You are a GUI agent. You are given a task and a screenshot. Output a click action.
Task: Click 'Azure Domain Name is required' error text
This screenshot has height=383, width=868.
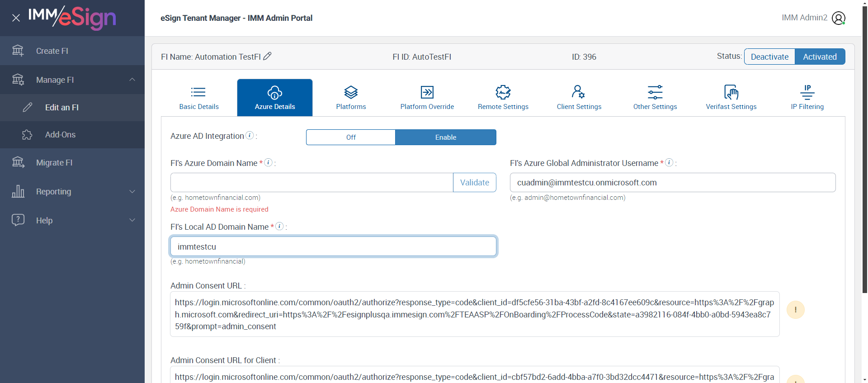(x=219, y=209)
